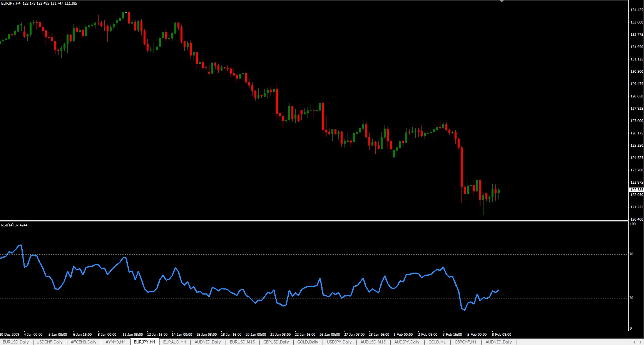Select the 123.700 price scale label
Image resolution: width=644 pixels, height=345 pixels.
point(637,170)
